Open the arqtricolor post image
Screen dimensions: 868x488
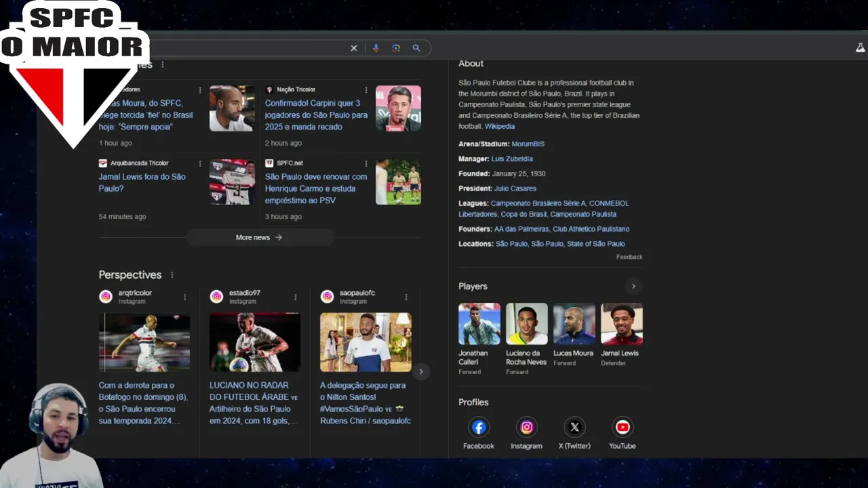click(144, 342)
